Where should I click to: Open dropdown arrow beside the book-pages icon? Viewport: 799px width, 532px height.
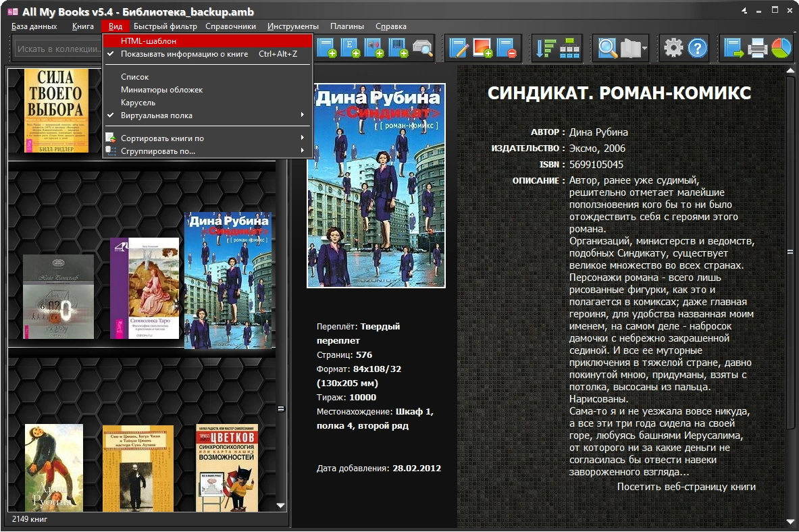[x=645, y=49]
